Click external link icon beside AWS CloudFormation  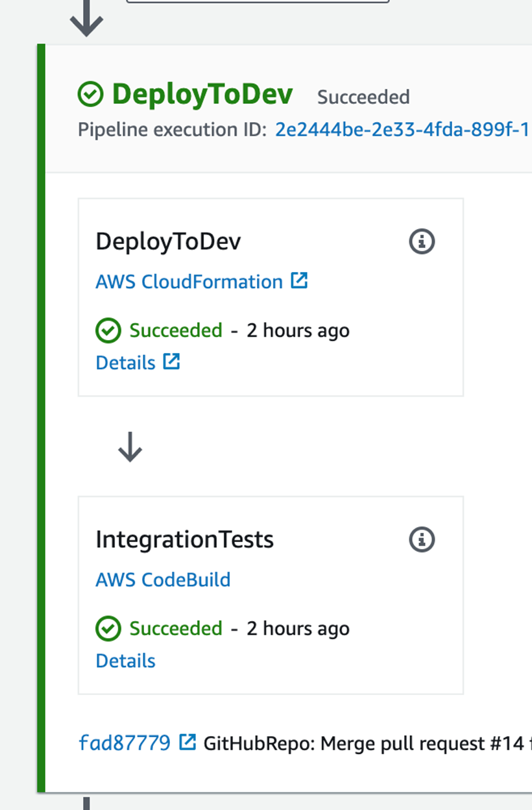299,281
